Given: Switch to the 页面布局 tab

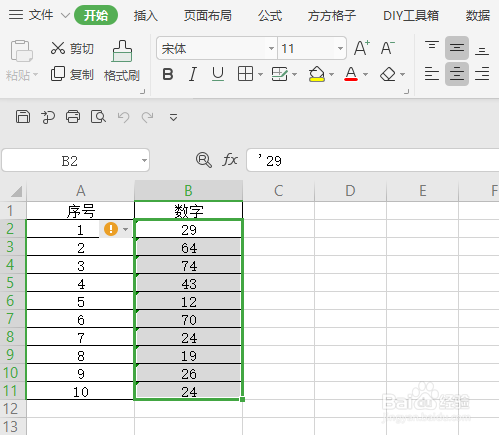Looking at the screenshot, I should click(208, 15).
